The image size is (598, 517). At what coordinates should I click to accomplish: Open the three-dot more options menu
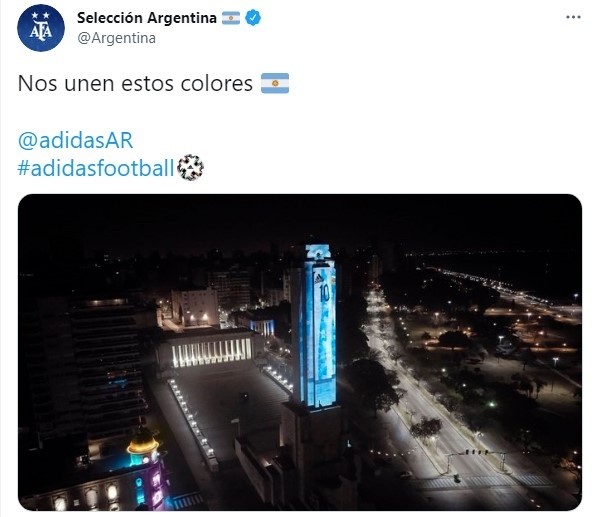pyautogui.click(x=573, y=17)
